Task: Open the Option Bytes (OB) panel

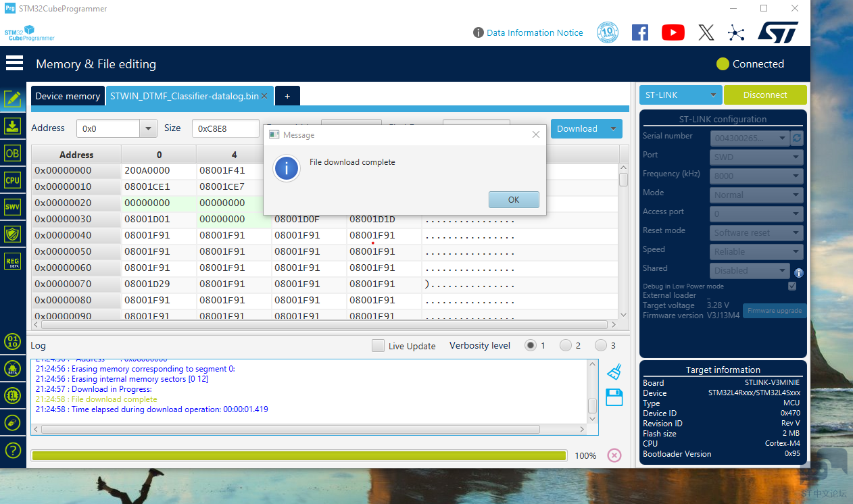Action: click(x=13, y=153)
